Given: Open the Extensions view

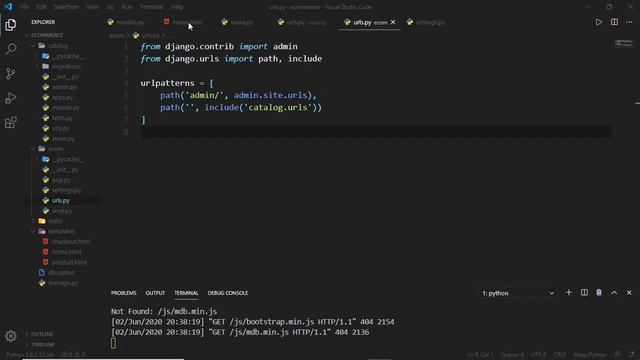Looking at the screenshot, I should coord(11,122).
